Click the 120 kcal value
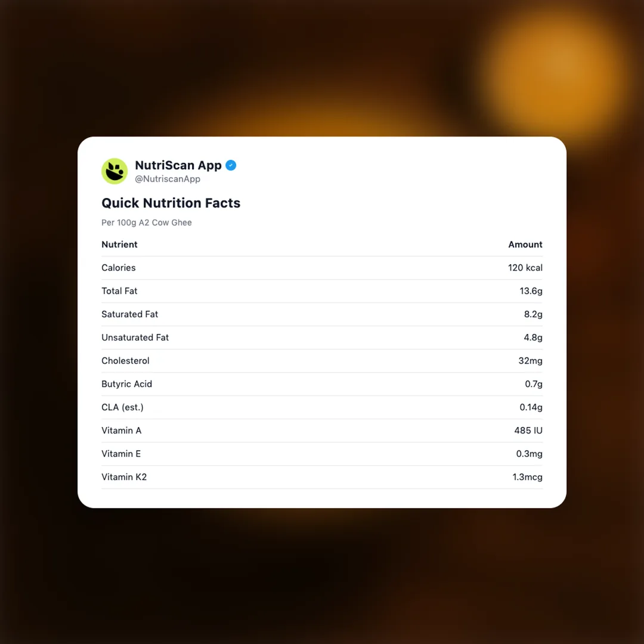644x644 pixels. [x=525, y=268]
